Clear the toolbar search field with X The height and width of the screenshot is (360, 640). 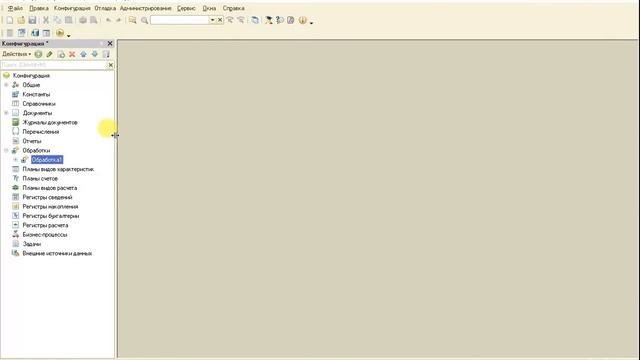220,20
